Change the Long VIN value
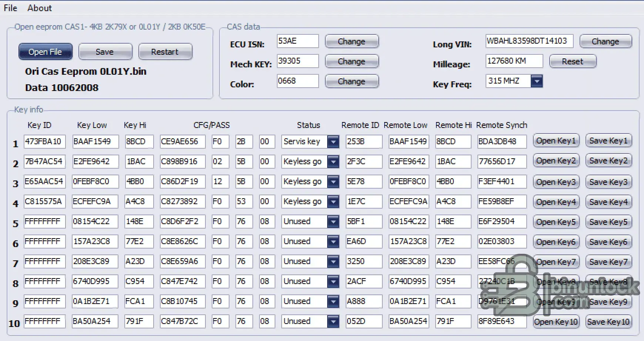 click(x=606, y=41)
